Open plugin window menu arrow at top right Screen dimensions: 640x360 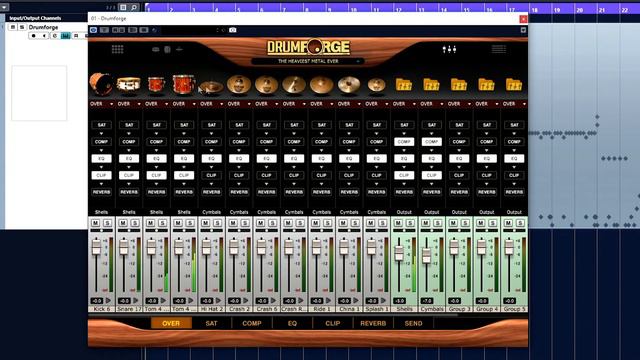tap(523, 30)
